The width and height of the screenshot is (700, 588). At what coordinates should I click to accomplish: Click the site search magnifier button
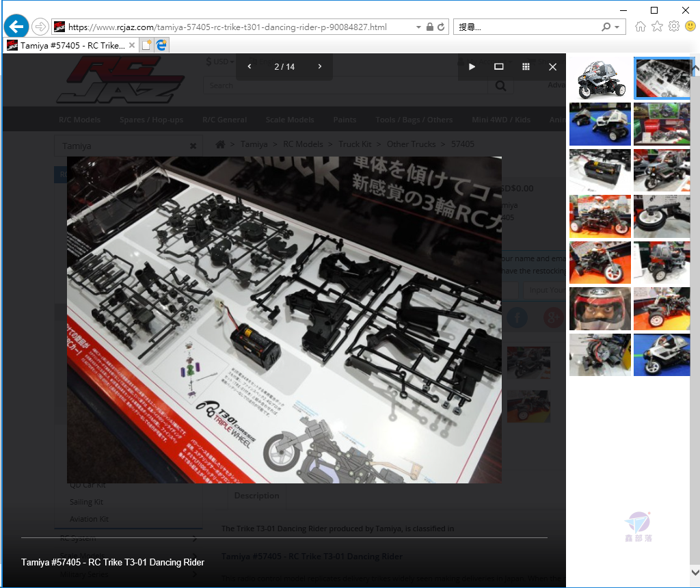coord(501,85)
